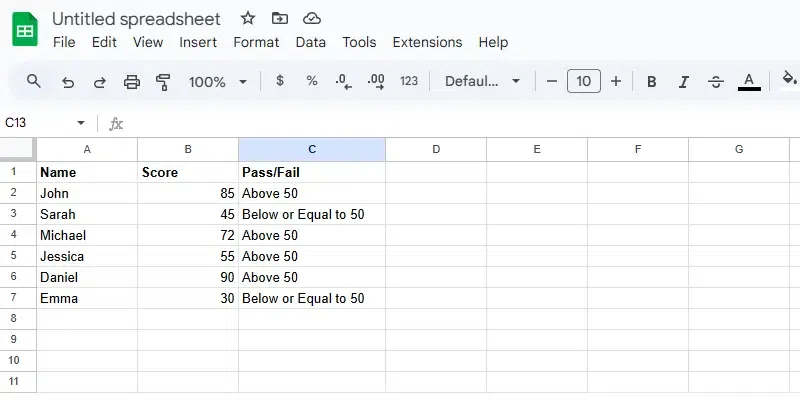Select the cell containing Michael
Viewport: 800px width, 400px height.
point(87,235)
